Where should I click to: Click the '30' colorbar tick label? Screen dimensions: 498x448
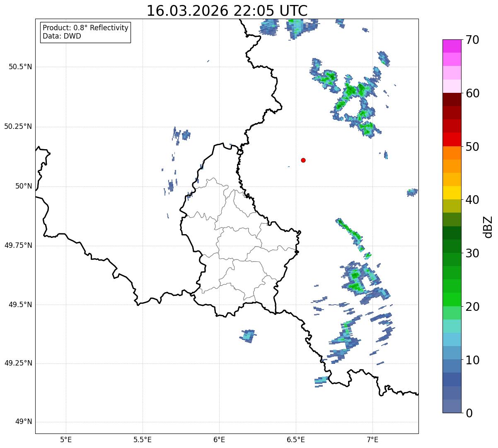point(472,253)
